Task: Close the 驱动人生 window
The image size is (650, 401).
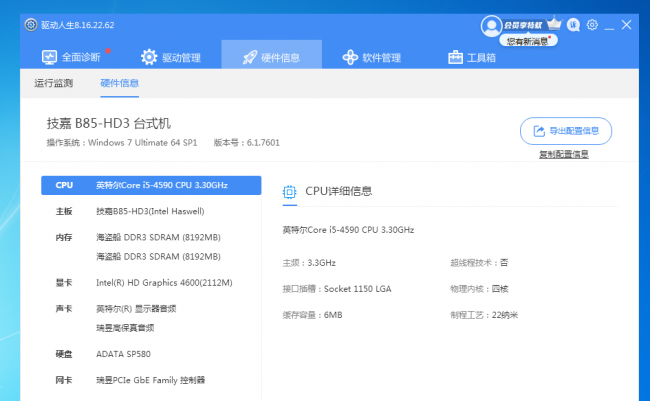Action: [x=626, y=25]
